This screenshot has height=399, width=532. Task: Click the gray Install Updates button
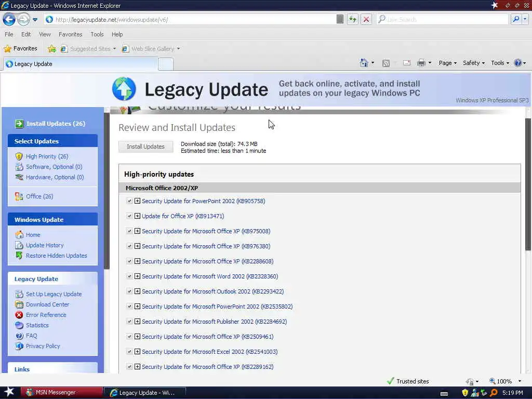[x=145, y=147]
